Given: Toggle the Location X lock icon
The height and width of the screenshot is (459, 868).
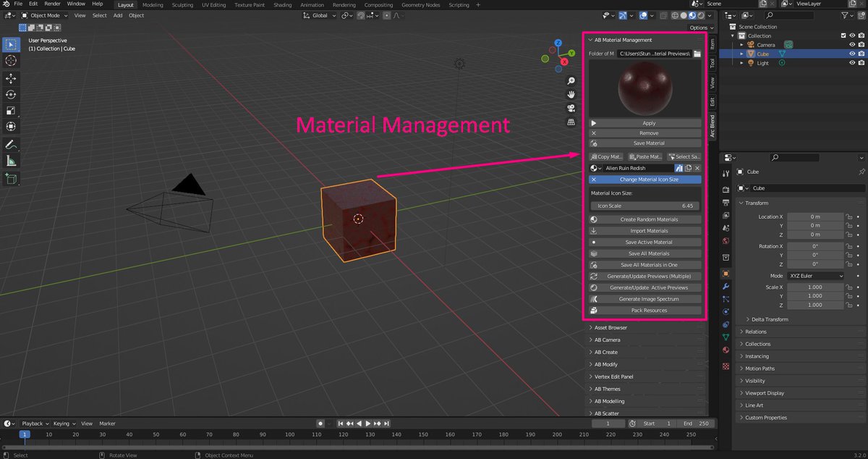Looking at the screenshot, I should point(850,216).
